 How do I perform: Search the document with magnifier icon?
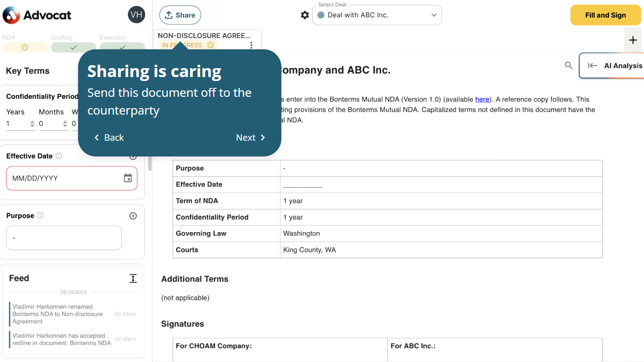click(568, 65)
